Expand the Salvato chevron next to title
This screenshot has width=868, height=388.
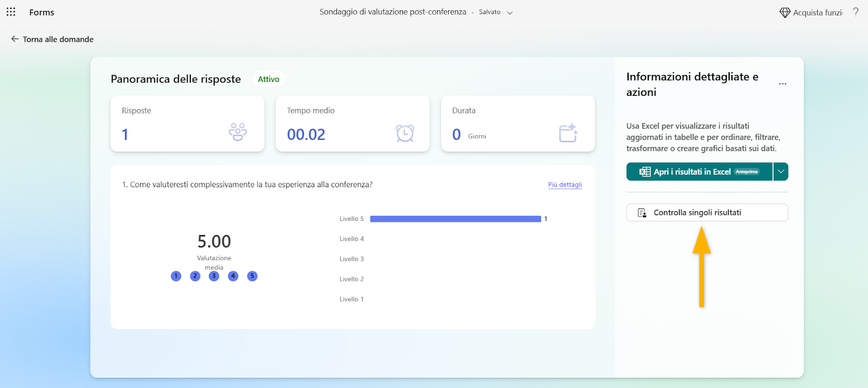point(509,12)
